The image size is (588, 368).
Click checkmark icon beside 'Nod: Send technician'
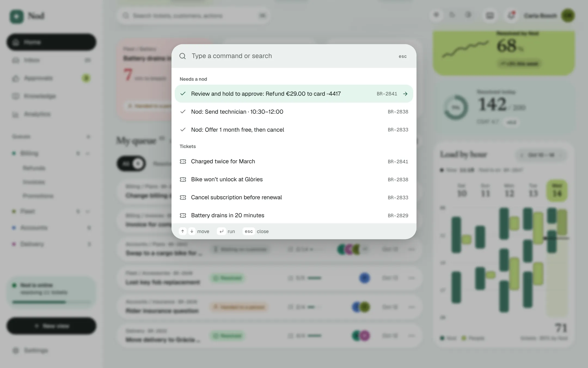[x=183, y=112]
